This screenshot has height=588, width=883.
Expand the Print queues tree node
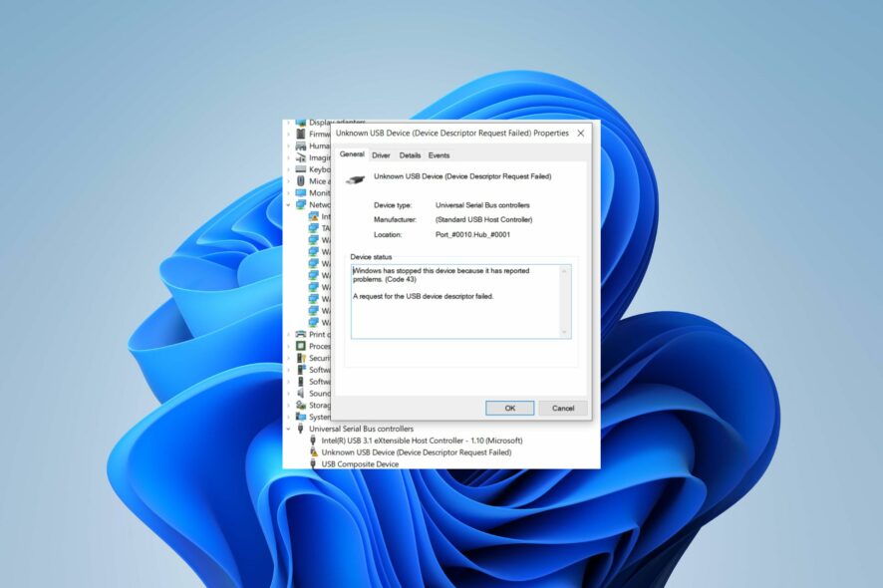point(288,334)
